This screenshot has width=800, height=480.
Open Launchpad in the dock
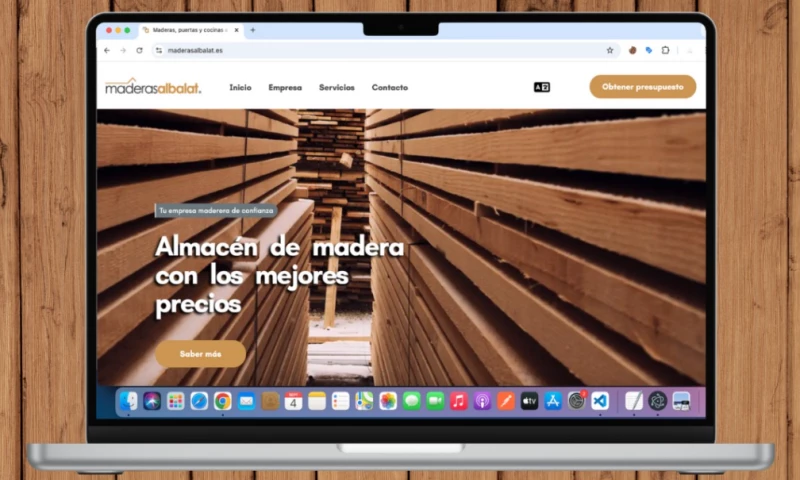(176, 401)
